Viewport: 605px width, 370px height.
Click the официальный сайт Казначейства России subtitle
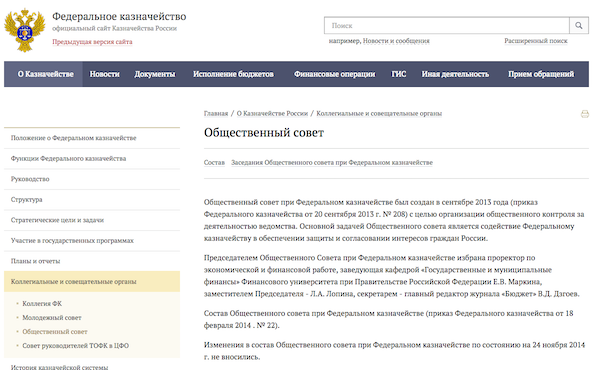click(115, 29)
